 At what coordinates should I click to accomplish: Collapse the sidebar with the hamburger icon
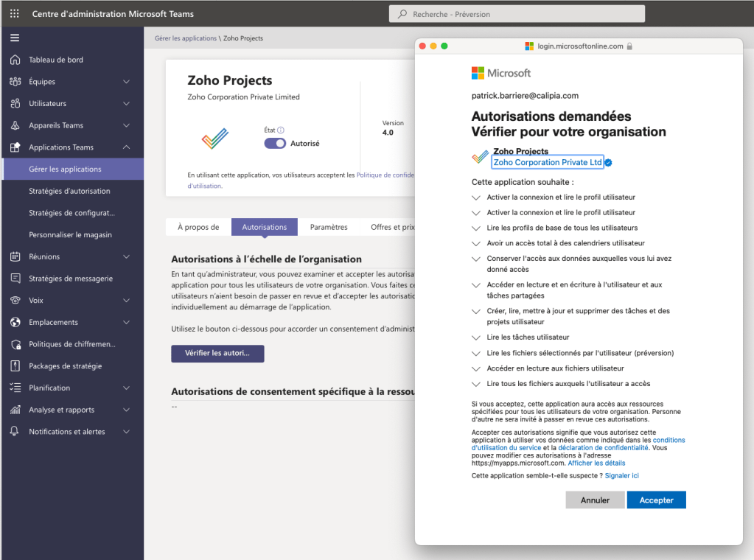click(15, 38)
